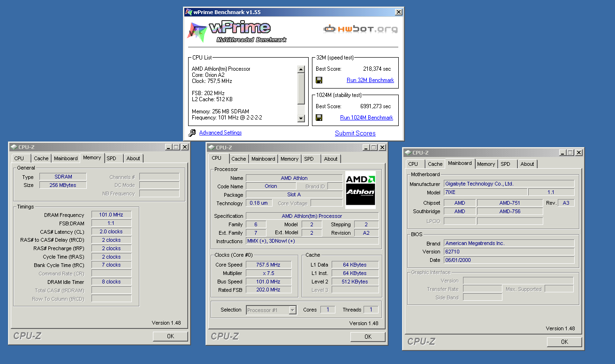Click the CPU-Z icon in Mainboard window title

point(408,153)
